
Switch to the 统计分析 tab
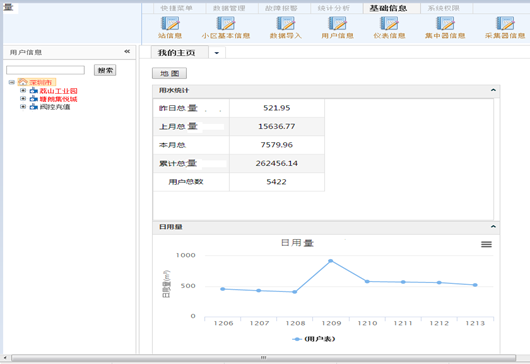point(334,8)
